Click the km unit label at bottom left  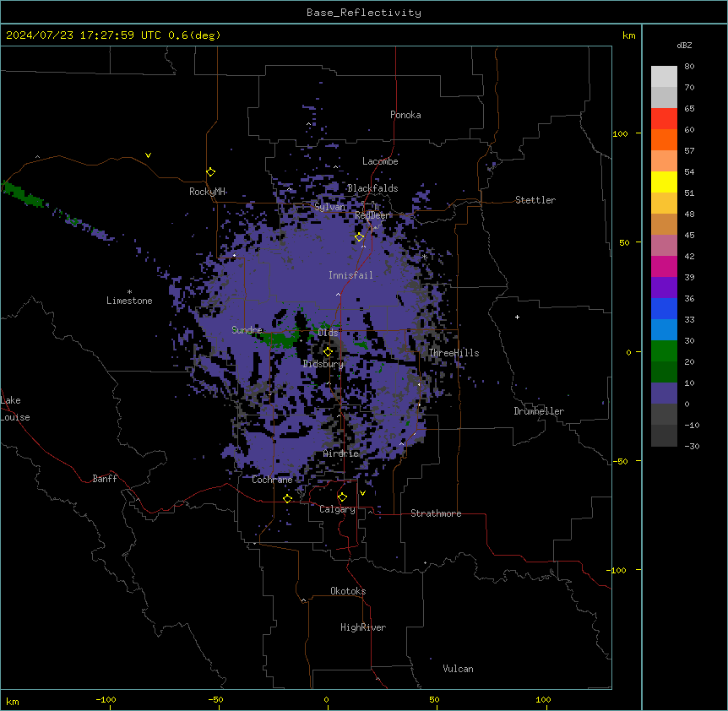[x=13, y=701]
